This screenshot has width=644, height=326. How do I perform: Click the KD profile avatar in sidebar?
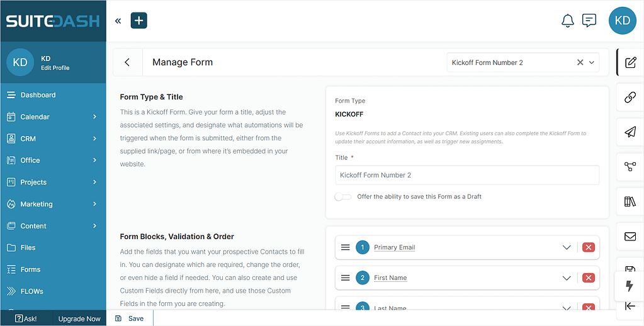20,62
